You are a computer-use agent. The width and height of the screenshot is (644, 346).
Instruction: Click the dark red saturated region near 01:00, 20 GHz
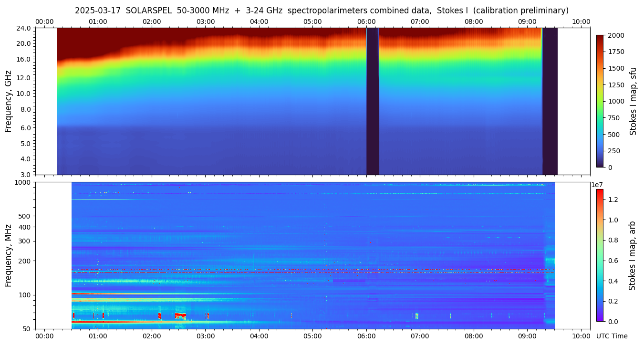(98, 43)
